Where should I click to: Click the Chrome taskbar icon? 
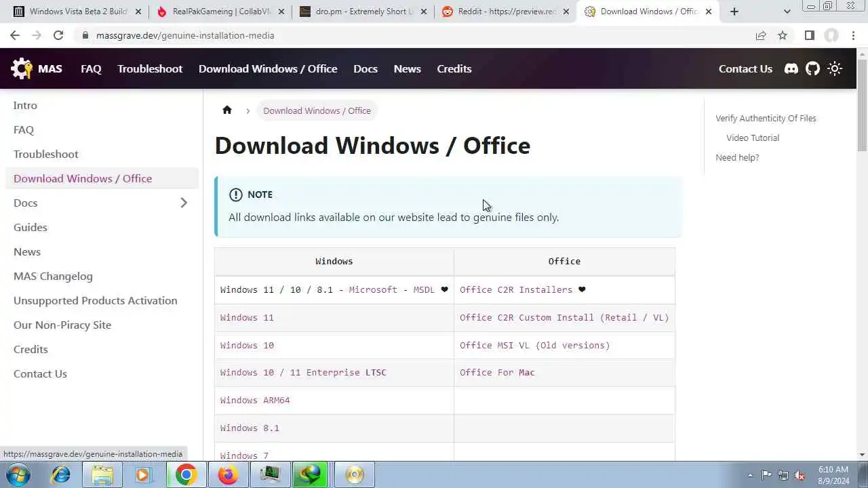click(186, 474)
